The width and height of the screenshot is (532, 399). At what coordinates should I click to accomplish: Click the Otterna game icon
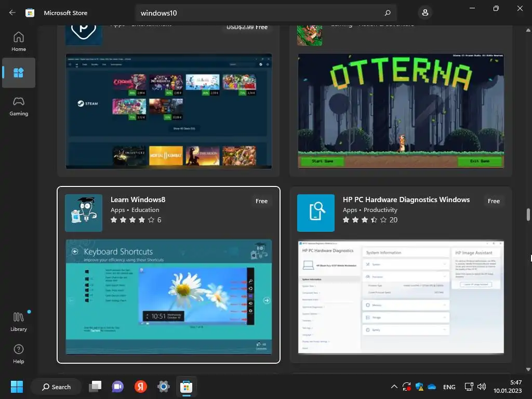(310, 35)
